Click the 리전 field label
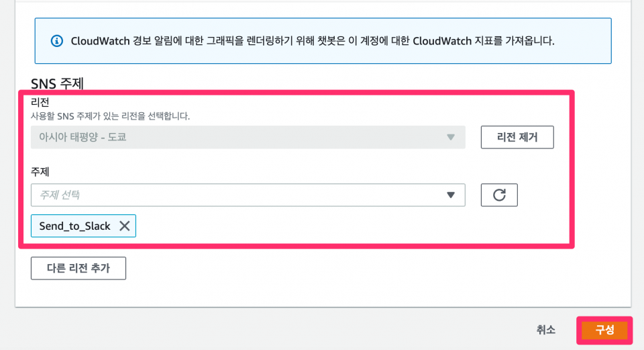The height and width of the screenshot is (350, 644). pos(40,102)
